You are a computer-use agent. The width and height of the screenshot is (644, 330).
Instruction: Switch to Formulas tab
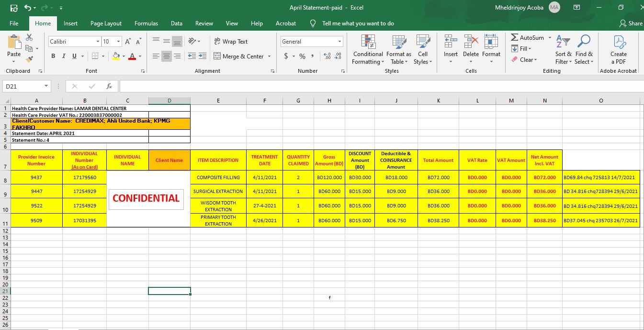pyautogui.click(x=146, y=23)
